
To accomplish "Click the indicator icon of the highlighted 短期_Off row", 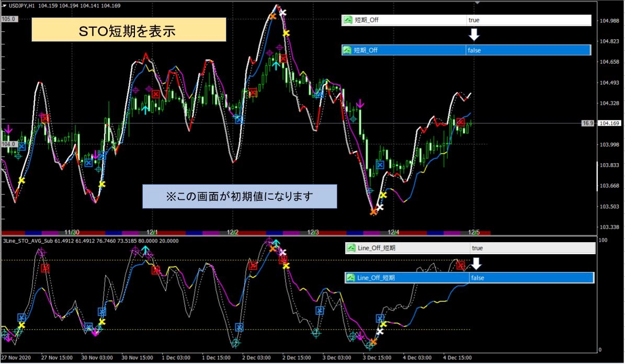I will tap(347, 50).
